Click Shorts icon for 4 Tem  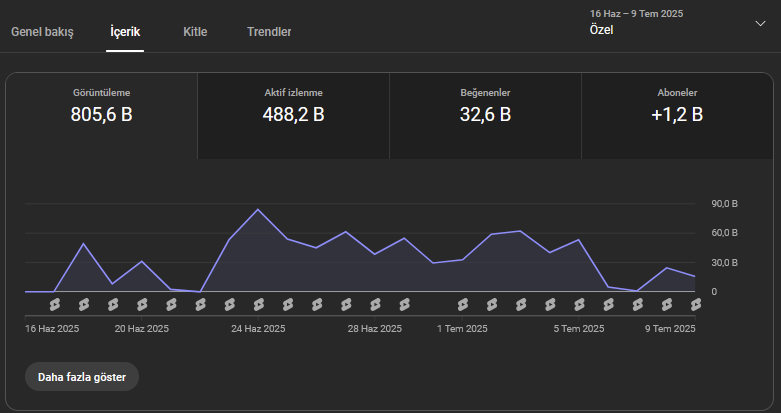tap(550, 304)
